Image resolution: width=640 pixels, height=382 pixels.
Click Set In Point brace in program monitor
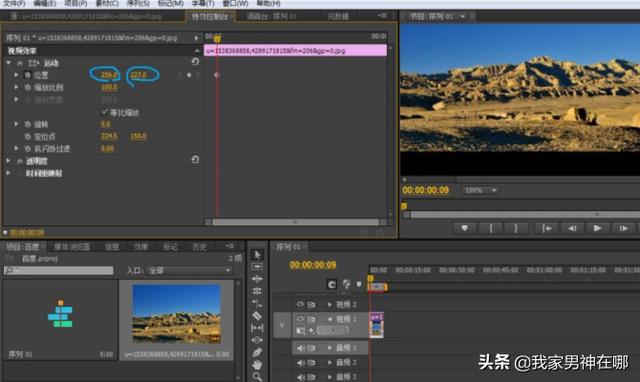pos(491,229)
